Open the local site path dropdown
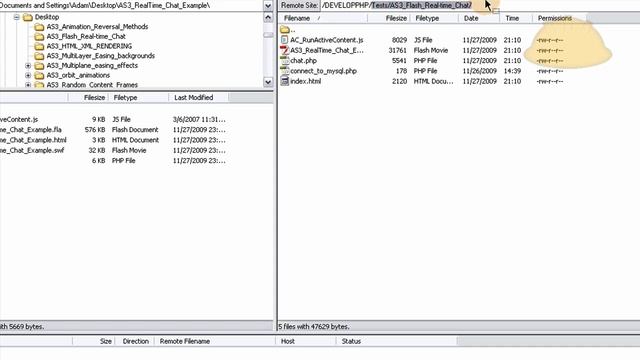The width and height of the screenshot is (640, 360). 268,6
